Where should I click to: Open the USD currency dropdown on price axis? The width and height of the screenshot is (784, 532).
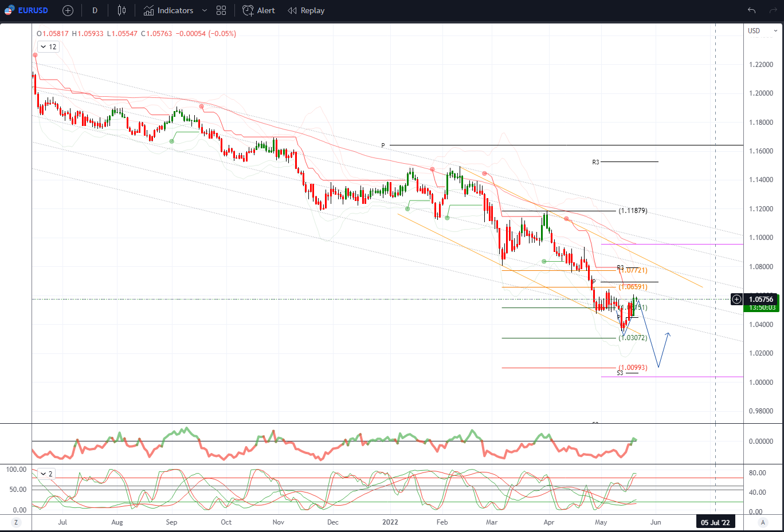coord(763,31)
